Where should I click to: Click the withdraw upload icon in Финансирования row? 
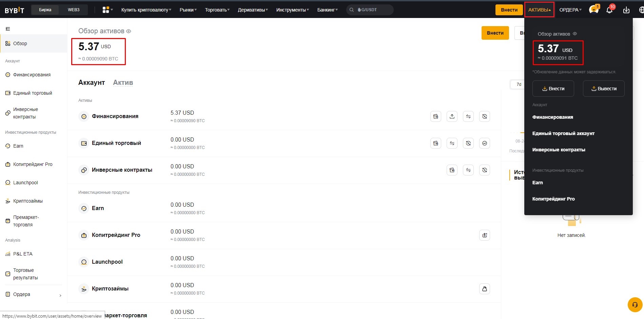(452, 116)
